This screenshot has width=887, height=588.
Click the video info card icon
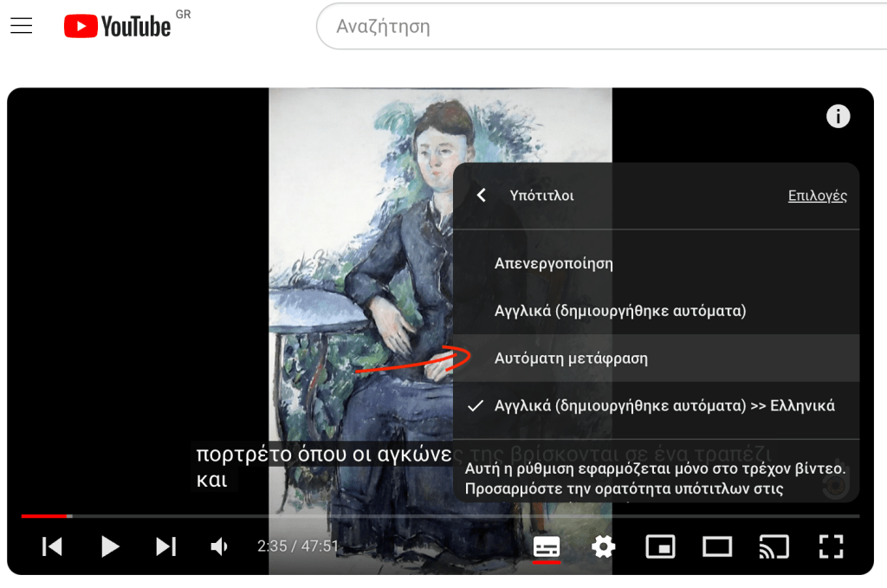point(838,116)
